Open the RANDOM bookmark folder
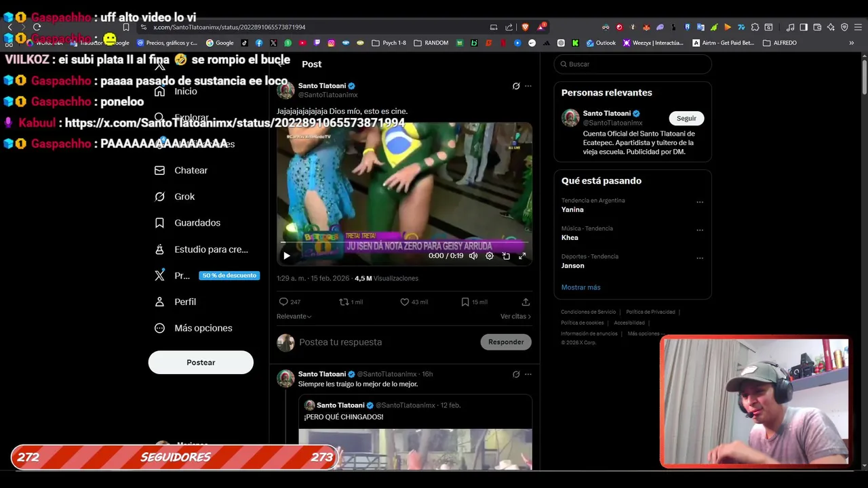The height and width of the screenshot is (488, 868). coord(431,43)
